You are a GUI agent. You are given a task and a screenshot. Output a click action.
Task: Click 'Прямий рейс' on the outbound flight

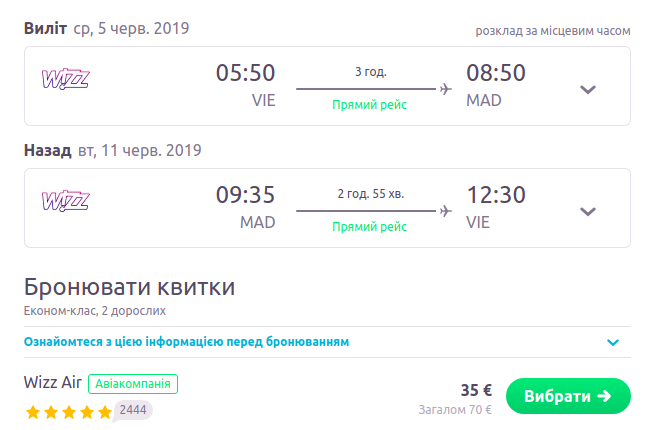coord(370,105)
